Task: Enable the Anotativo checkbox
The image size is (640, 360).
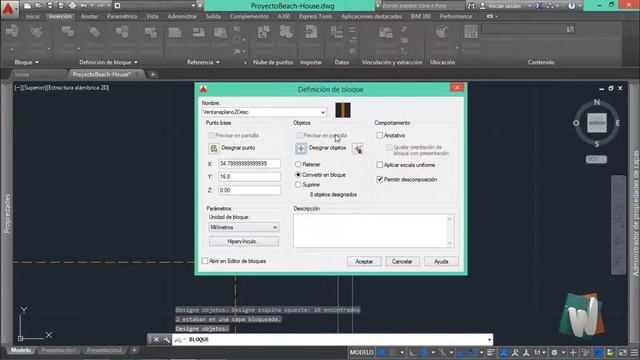Action: pyautogui.click(x=380, y=135)
